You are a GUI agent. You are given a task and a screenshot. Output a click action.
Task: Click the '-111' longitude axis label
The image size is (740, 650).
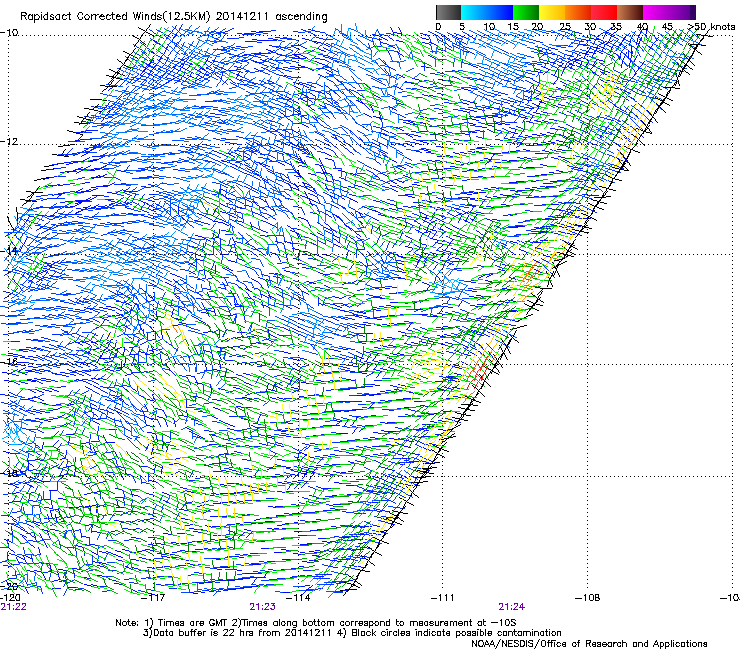pyautogui.click(x=443, y=598)
